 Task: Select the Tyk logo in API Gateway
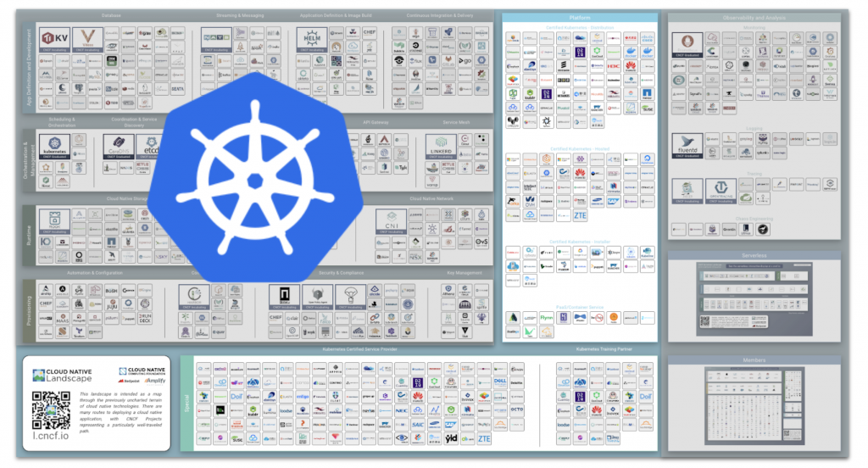coord(401,167)
